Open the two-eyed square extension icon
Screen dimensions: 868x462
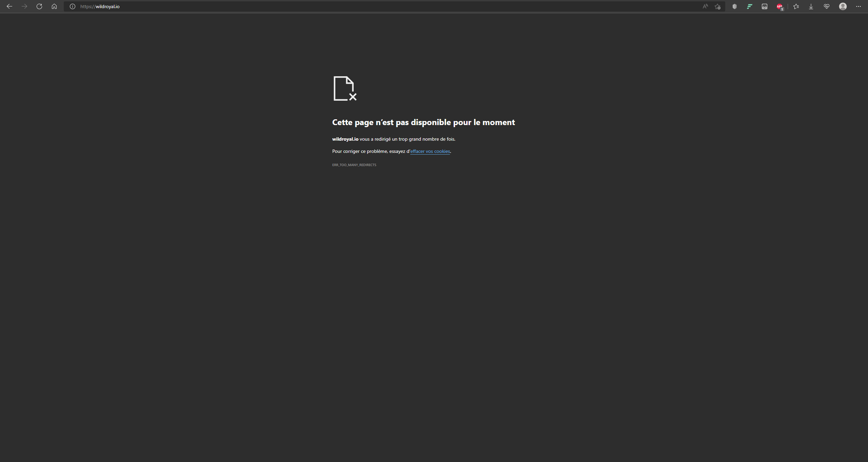[x=765, y=6]
